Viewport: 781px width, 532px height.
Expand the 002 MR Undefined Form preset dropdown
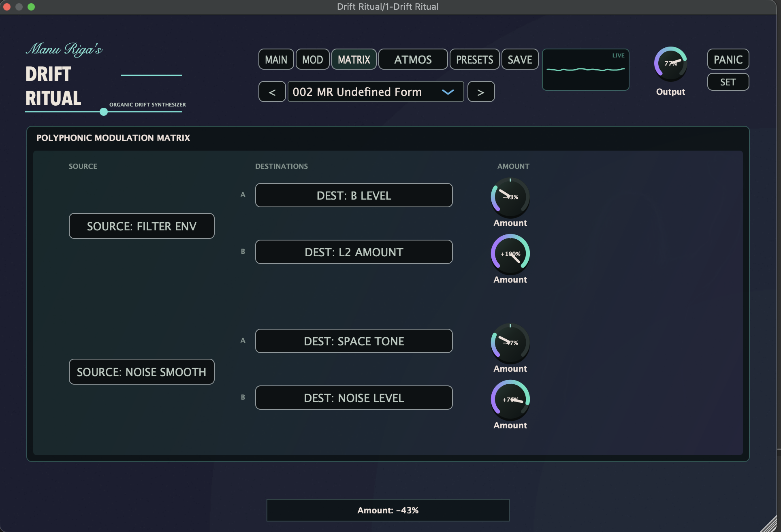pyautogui.click(x=376, y=92)
